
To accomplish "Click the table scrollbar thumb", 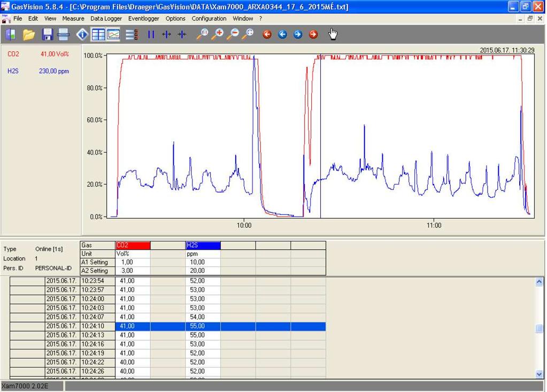I will (540, 328).
